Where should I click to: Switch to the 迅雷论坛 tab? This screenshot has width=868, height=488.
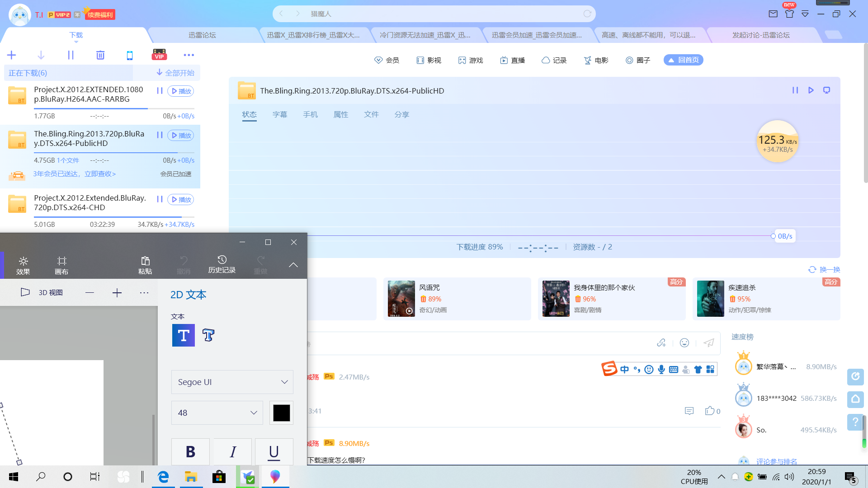pos(202,35)
